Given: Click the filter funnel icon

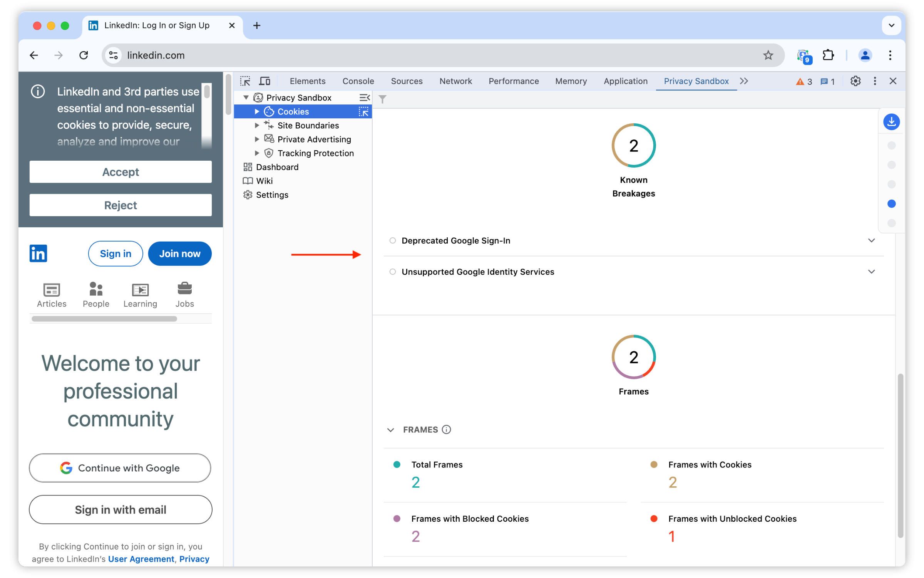Looking at the screenshot, I should pyautogui.click(x=382, y=99).
